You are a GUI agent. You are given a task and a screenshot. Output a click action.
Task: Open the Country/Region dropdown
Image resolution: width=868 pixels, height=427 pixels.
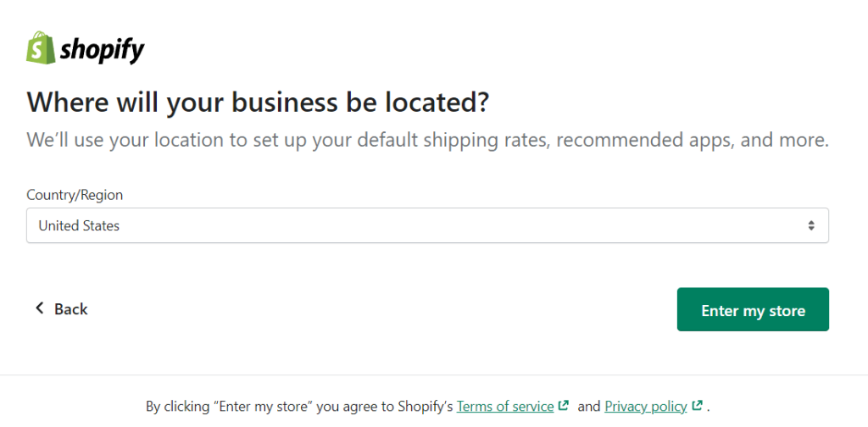coord(427,225)
